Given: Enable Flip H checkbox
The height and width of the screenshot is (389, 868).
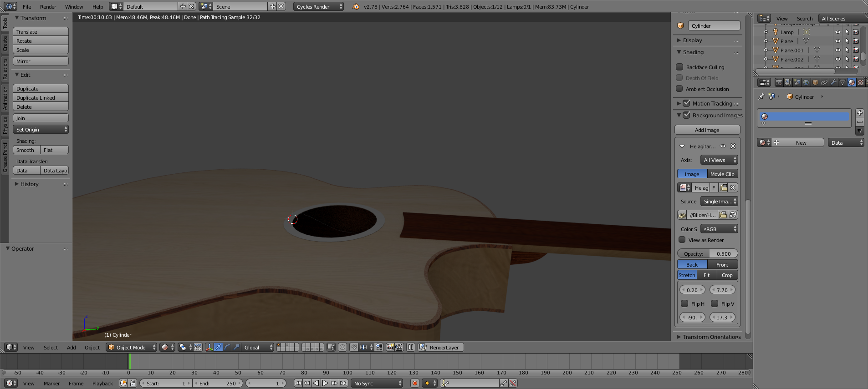Looking at the screenshot, I should click(684, 303).
